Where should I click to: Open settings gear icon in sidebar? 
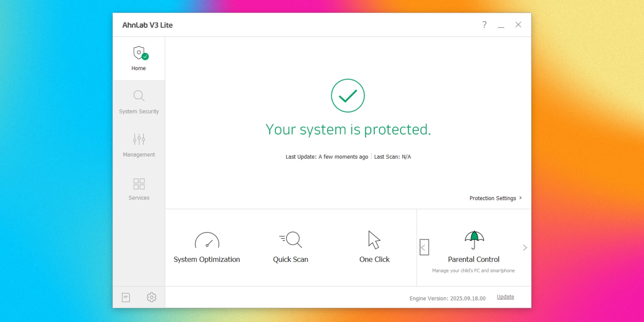point(151,297)
